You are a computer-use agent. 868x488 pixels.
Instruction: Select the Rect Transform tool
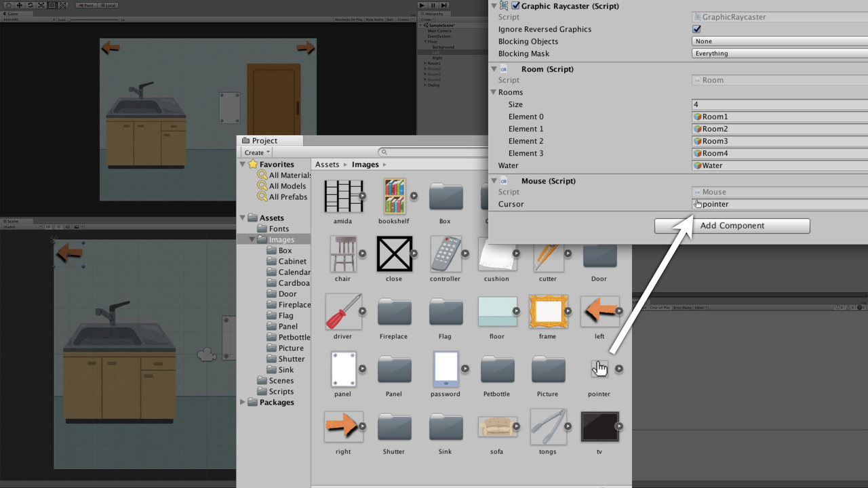coord(52,5)
